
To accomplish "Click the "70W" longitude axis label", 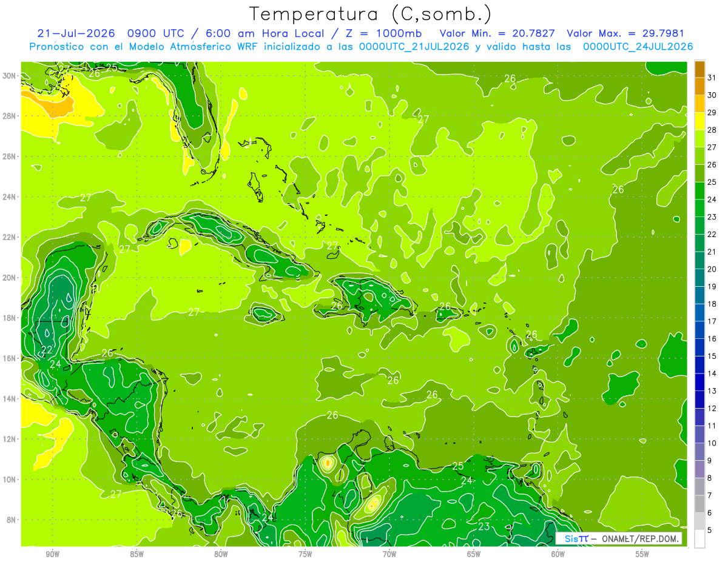I will (389, 555).
